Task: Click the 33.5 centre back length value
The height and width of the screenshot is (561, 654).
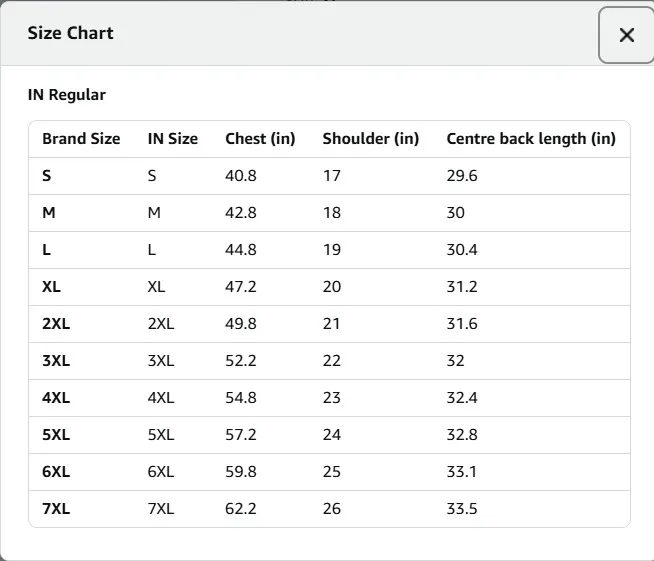Action: 462,509
